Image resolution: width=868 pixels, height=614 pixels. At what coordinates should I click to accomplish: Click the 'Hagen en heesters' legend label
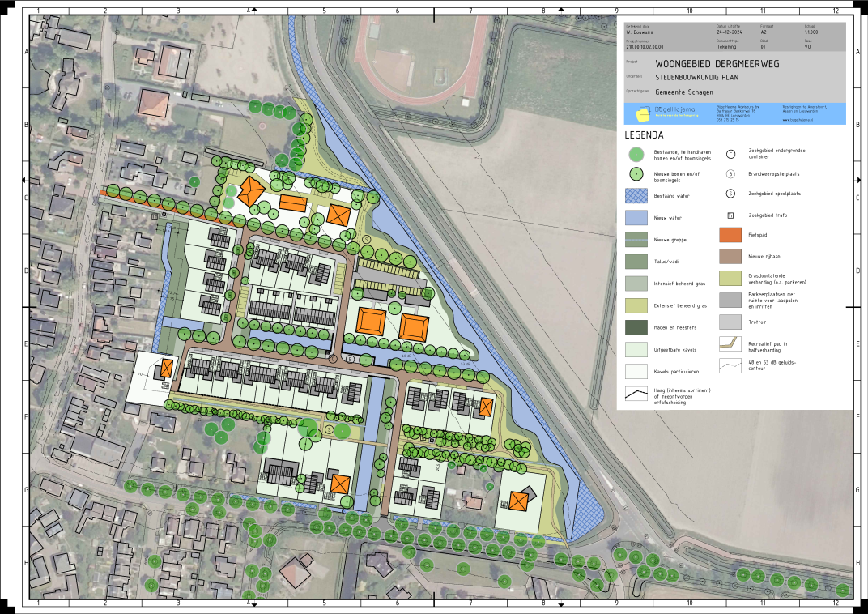click(x=674, y=328)
